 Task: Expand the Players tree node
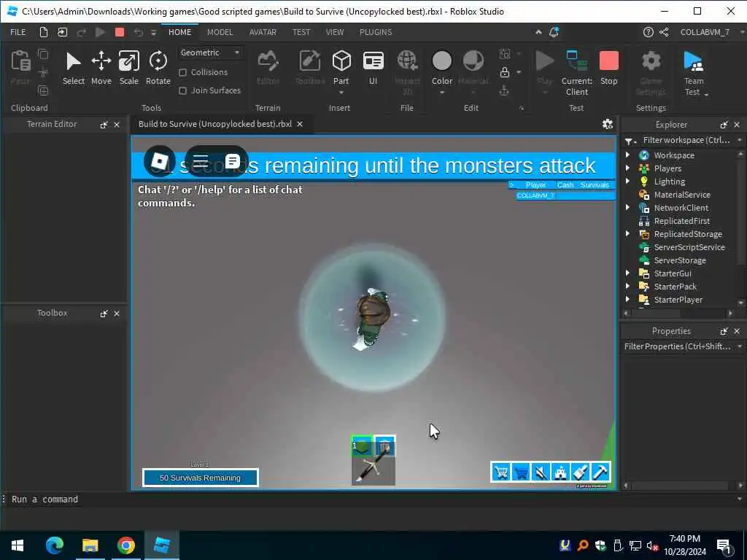tap(627, 168)
